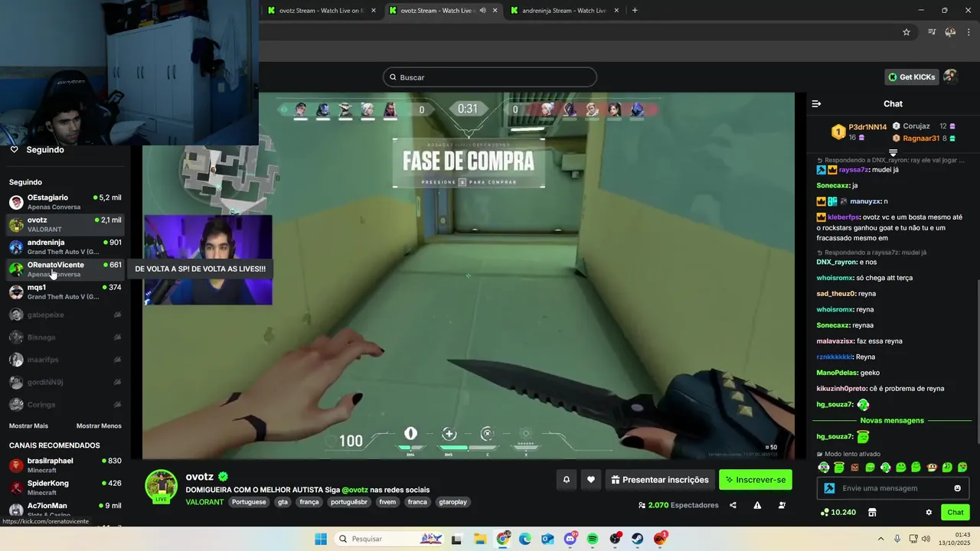This screenshot has height=551, width=980.
Task: Open browser media controls icon
Action: 932,32
